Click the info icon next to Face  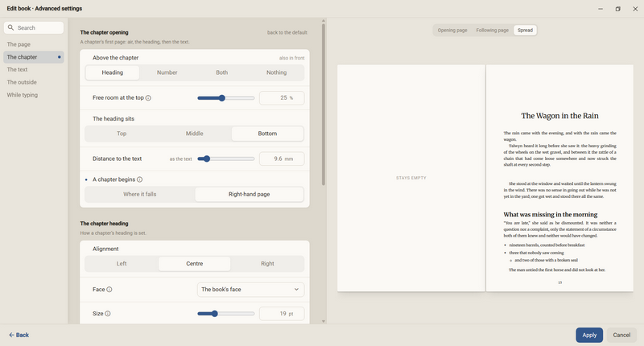coord(109,290)
